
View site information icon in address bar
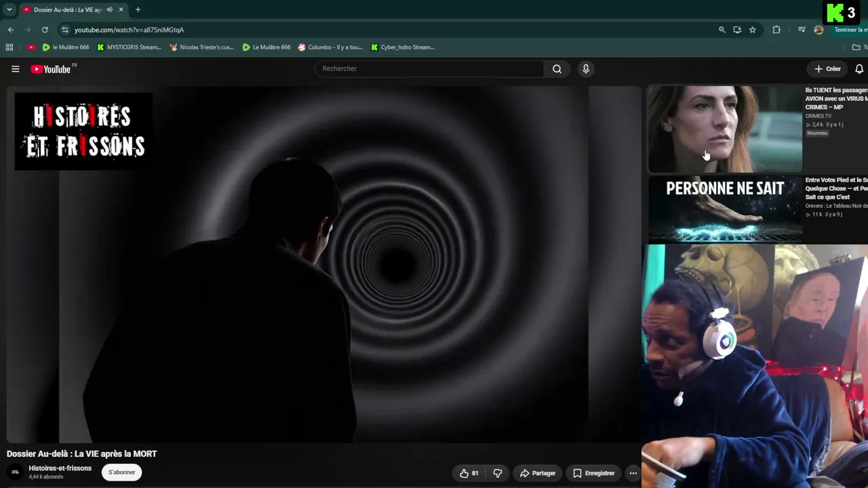pos(65,30)
